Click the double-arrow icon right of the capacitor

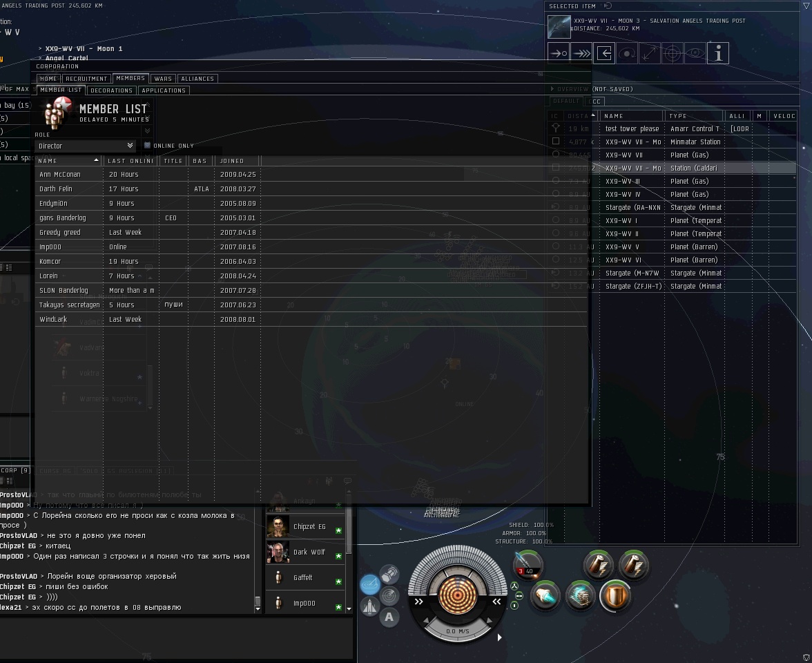(x=496, y=602)
